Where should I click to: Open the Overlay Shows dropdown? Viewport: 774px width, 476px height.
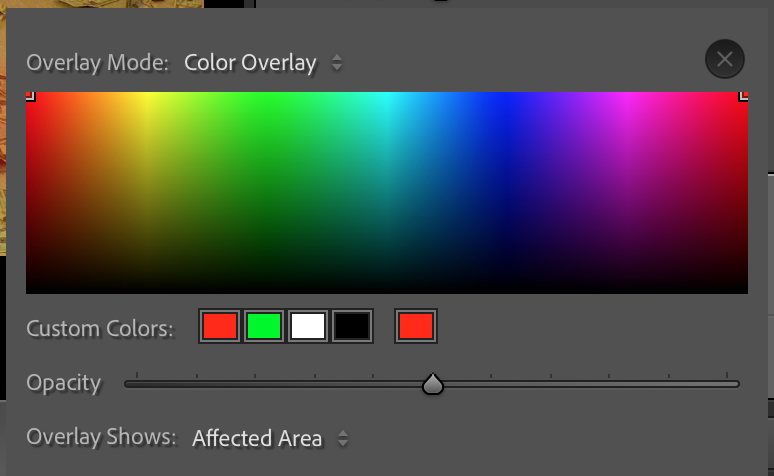pyautogui.click(x=271, y=438)
